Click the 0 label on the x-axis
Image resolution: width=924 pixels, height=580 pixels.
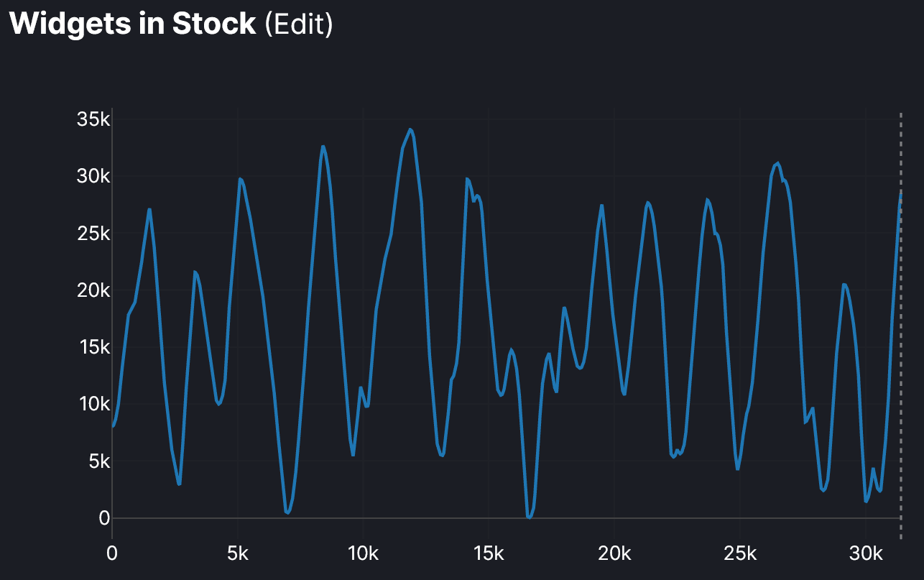point(112,554)
